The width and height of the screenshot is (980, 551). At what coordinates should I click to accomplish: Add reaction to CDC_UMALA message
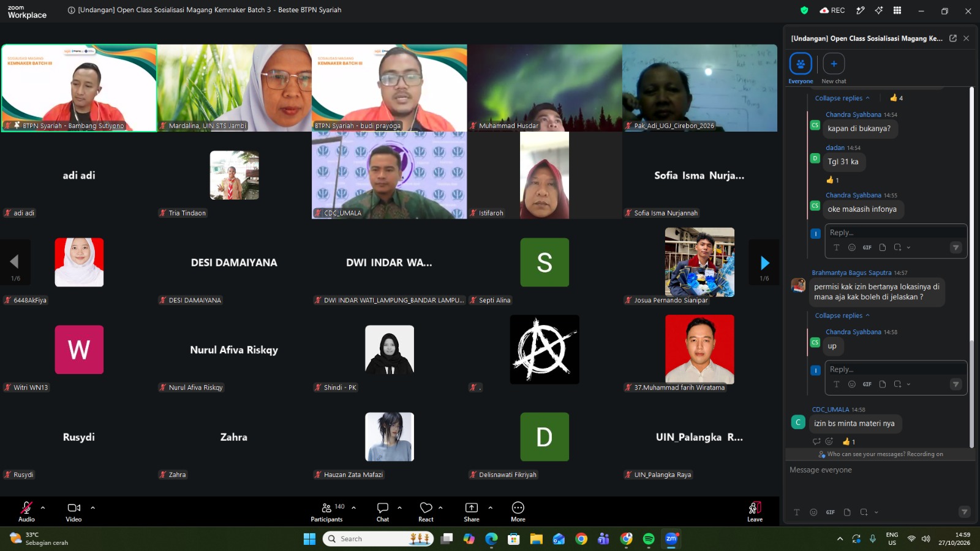pyautogui.click(x=829, y=441)
